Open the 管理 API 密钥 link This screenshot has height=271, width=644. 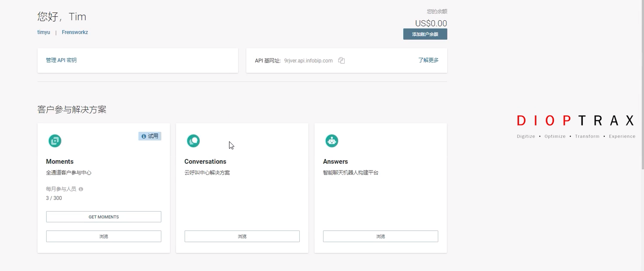(61, 60)
